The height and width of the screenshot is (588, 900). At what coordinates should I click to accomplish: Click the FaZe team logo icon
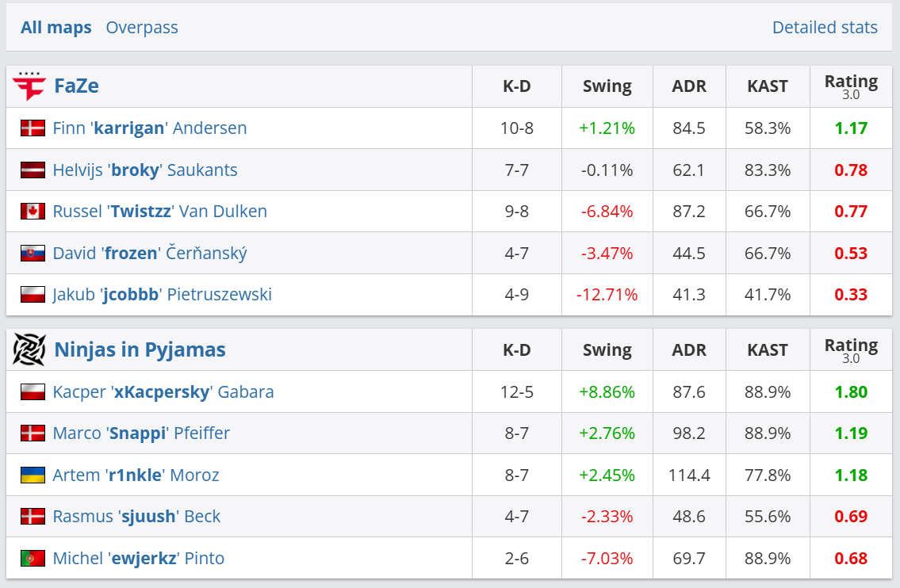[x=29, y=86]
